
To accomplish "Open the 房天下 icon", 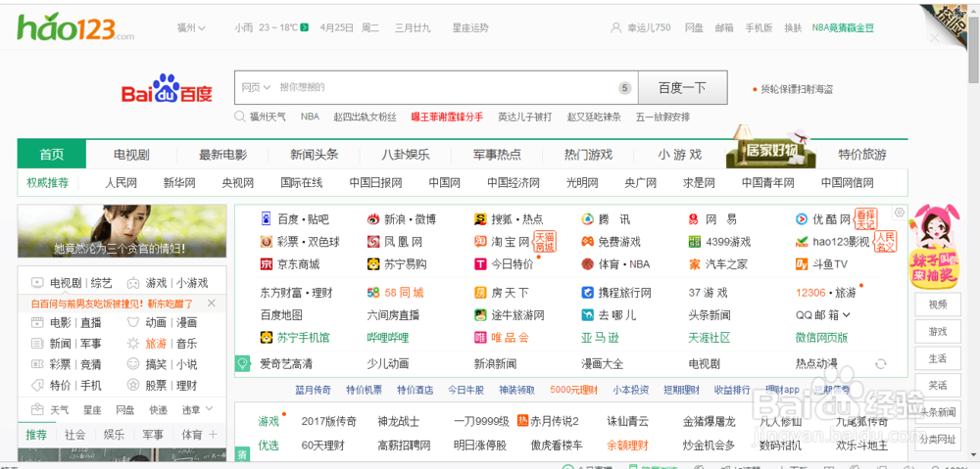I will click(480, 292).
